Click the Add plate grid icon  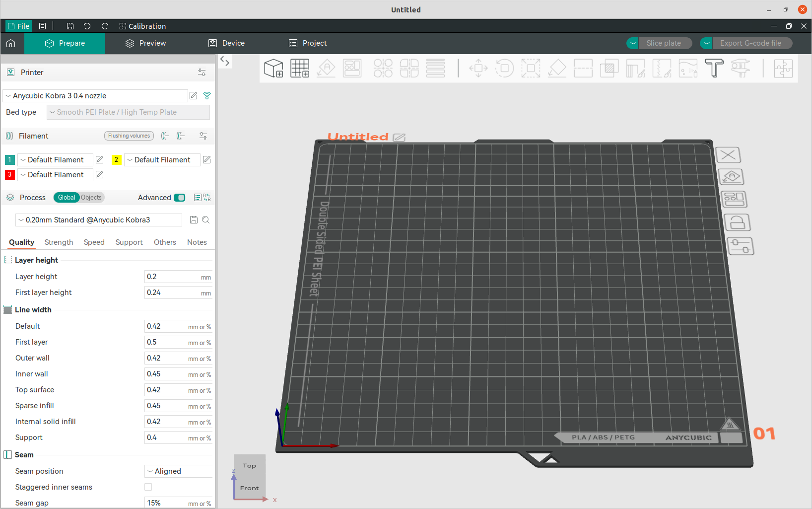(x=300, y=68)
